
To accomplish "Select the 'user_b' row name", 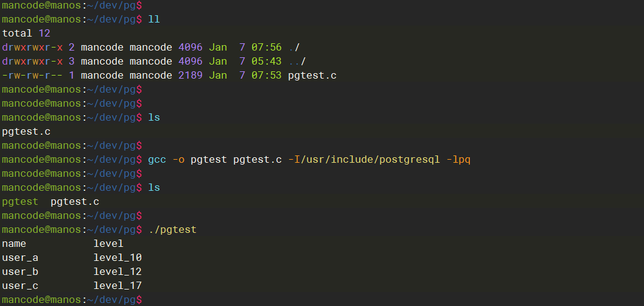I will point(20,272).
